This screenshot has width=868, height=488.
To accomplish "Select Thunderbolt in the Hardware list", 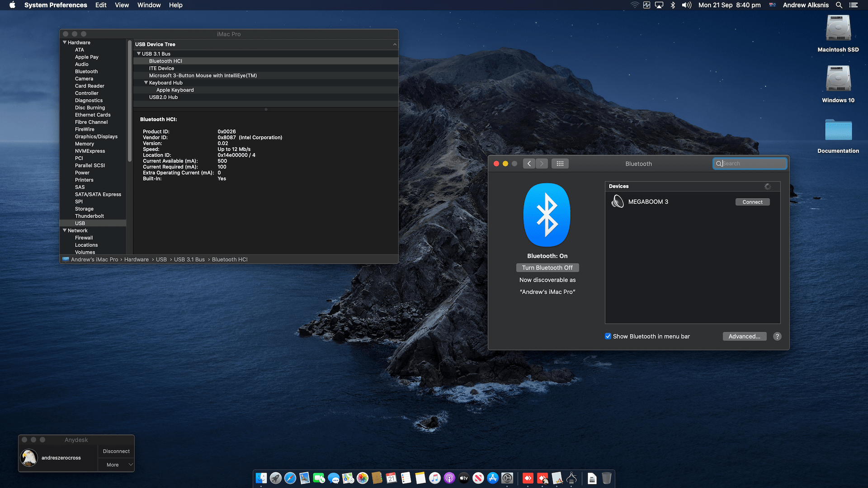I will [x=90, y=216].
